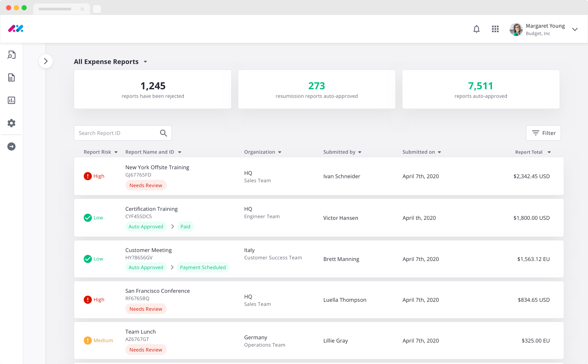Sort by Submitted by column
The image size is (588, 364).
342,152
